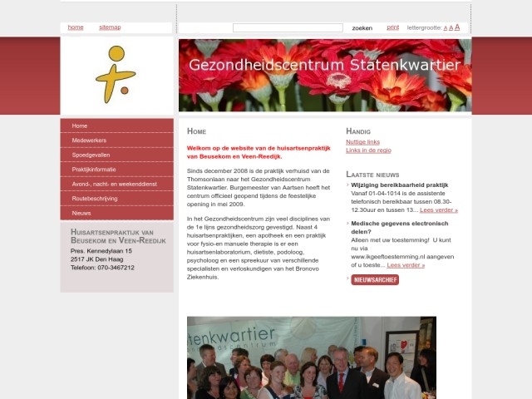
Task: Open Spoedgevallen menu item
Action: point(116,155)
